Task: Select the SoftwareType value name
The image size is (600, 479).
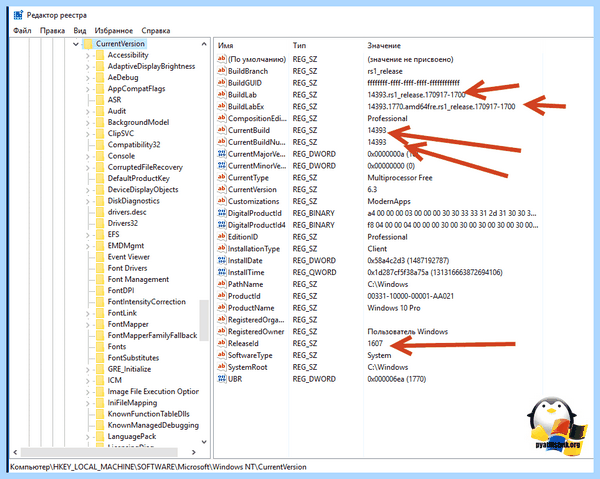Action: (250, 355)
